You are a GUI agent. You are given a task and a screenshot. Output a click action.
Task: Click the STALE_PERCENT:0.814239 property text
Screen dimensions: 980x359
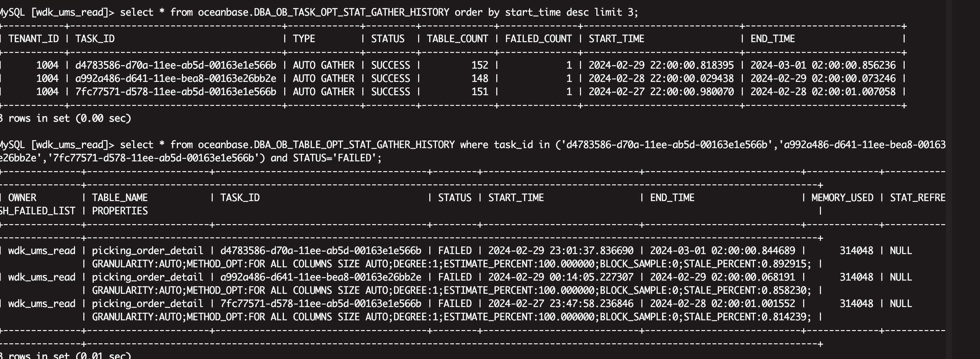point(746,317)
